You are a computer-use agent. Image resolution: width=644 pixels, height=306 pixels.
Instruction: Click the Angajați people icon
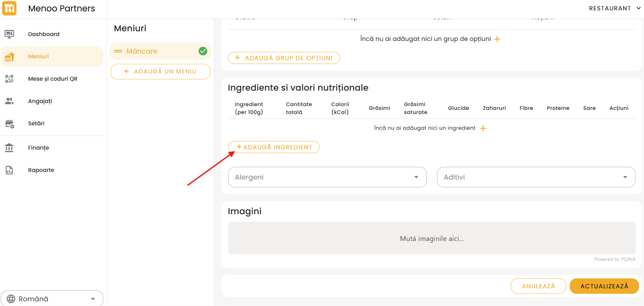pyautogui.click(x=9, y=101)
